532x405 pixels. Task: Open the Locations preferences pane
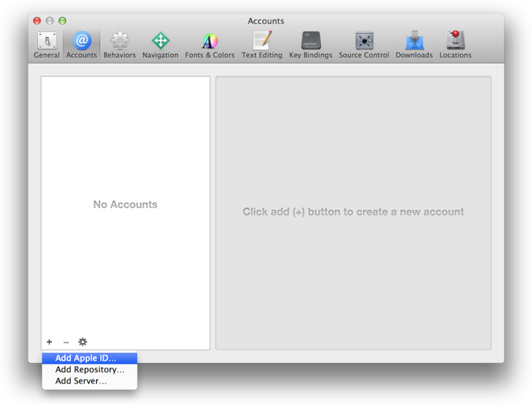455,44
